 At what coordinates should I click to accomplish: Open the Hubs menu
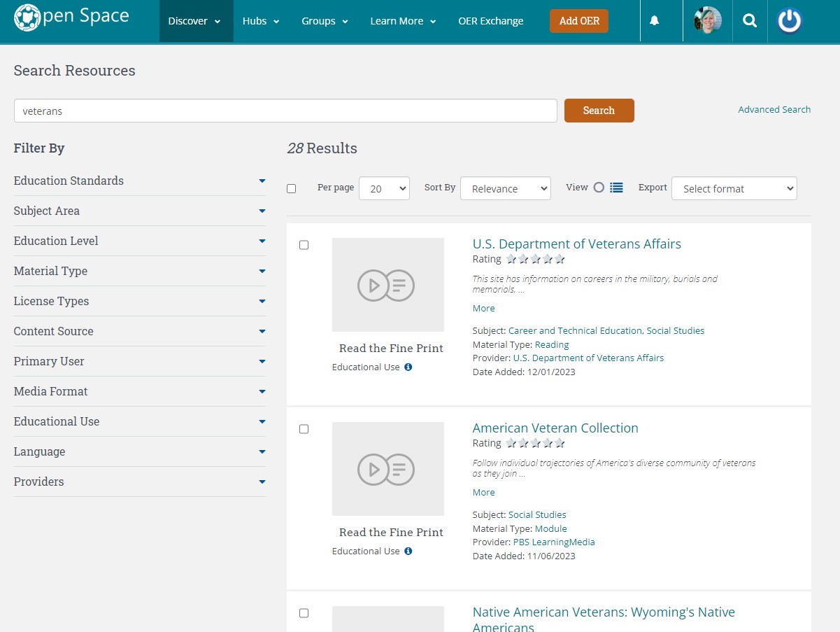pos(261,21)
